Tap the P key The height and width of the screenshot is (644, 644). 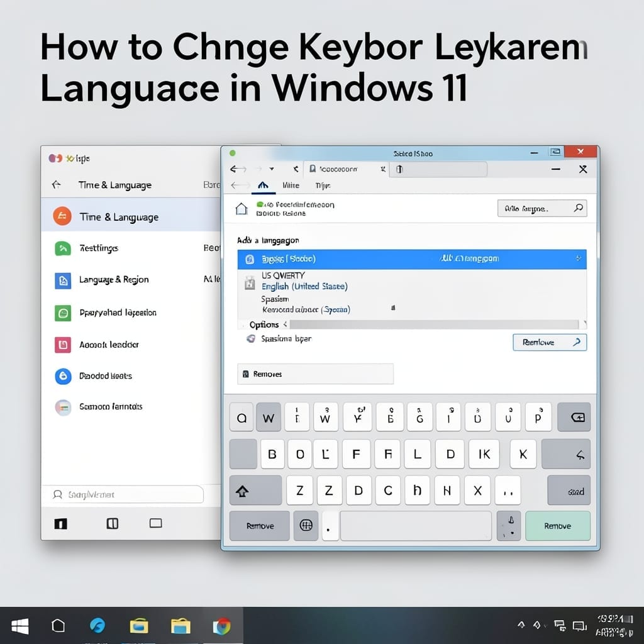[538, 418]
